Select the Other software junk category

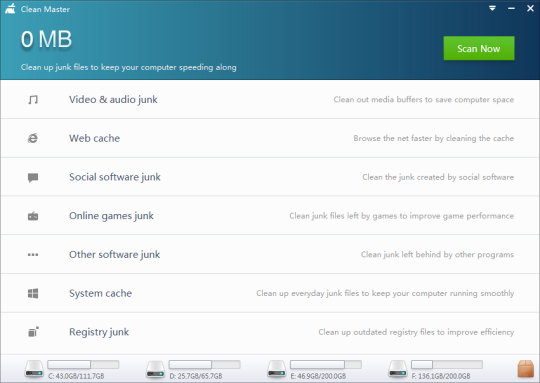point(270,255)
